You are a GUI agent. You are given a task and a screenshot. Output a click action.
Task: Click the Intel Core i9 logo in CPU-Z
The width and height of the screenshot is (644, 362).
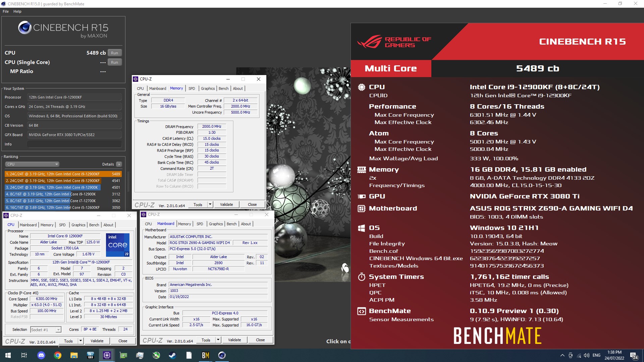pyautogui.click(x=118, y=245)
